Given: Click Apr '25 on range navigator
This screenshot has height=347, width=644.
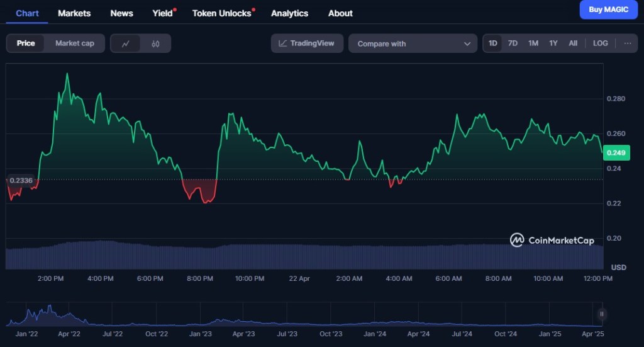Looking at the screenshot, I should click(x=592, y=334).
